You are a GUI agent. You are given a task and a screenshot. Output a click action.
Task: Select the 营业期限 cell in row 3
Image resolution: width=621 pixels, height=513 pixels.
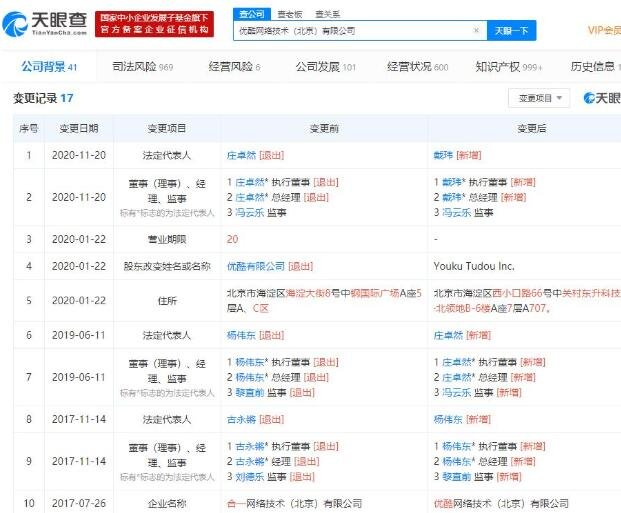point(167,239)
